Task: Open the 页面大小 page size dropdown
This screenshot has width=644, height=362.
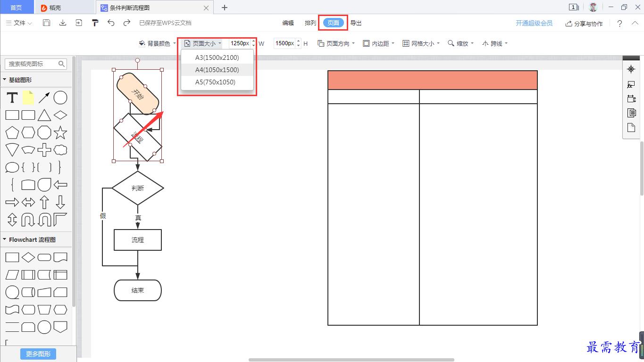Action: tap(203, 43)
